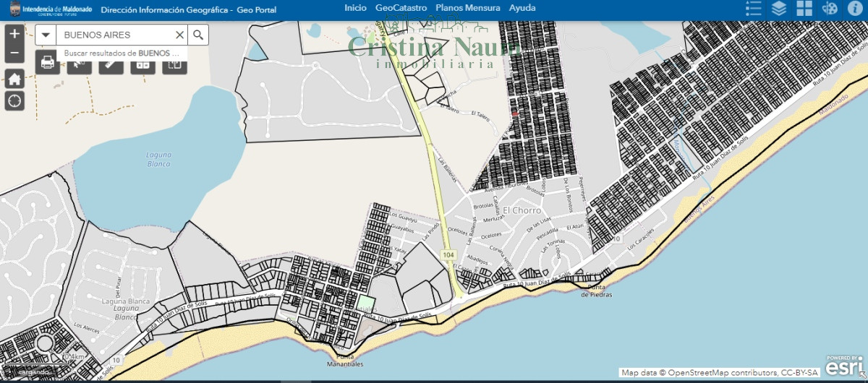Open the Layer List stack icon
Viewport: 868px width, 383px height.
pos(779,9)
